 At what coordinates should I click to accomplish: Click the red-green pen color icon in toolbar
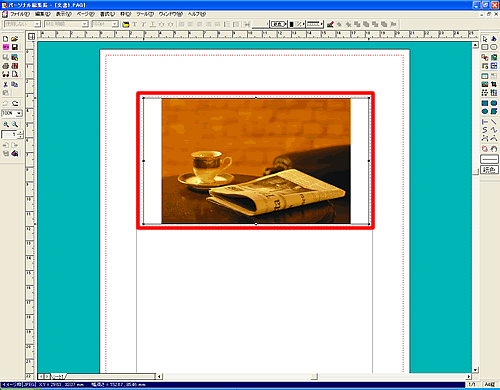(330, 24)
